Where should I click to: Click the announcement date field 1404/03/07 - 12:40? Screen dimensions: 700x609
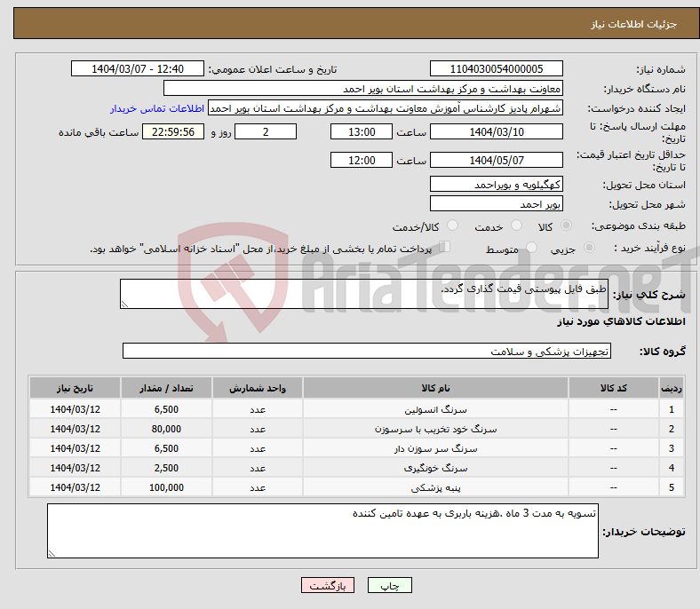point(138,68)
